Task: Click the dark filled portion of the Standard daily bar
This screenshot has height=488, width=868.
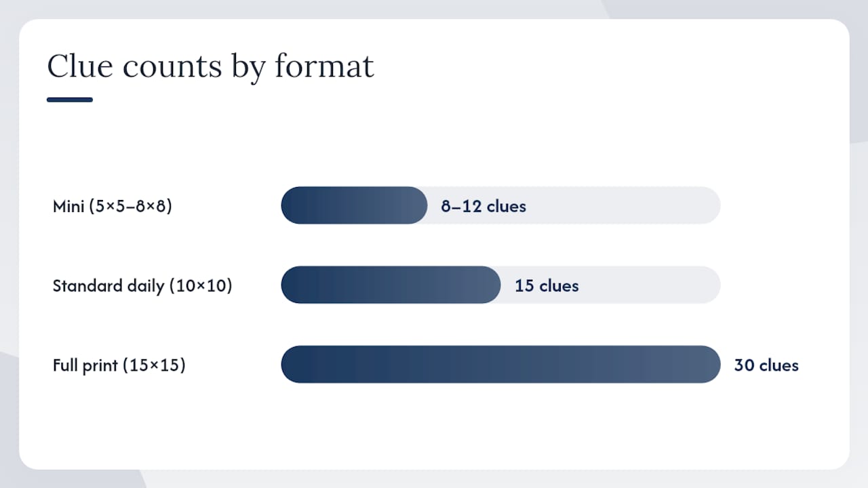Action: click(x=391, y=285)
